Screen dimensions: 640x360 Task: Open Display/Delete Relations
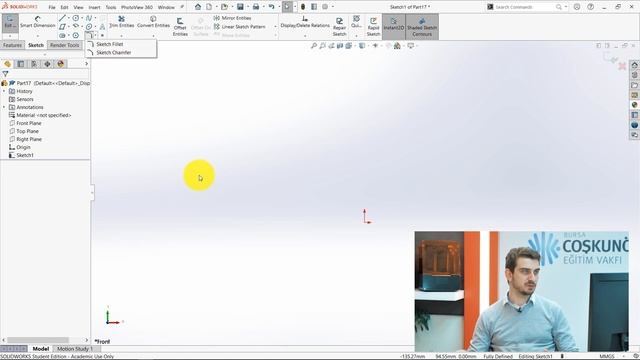pyautogui.click(x=305, y=22)
